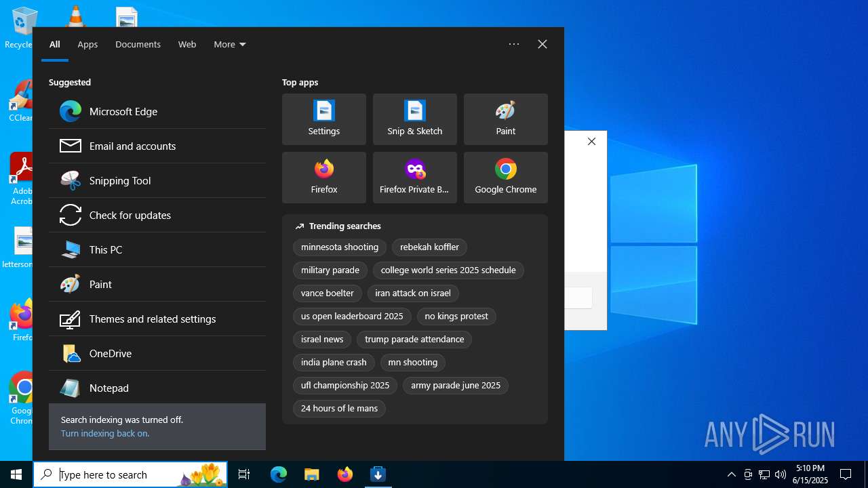Search trending 'ufl championship 2025'

point(345,386)
